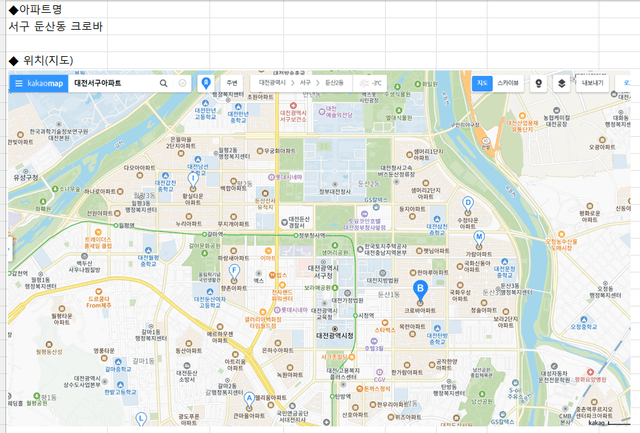Select 대전광역시 in the region breadcrumb
The width and height of the screenshot is (640, 433).
[272, 83]
